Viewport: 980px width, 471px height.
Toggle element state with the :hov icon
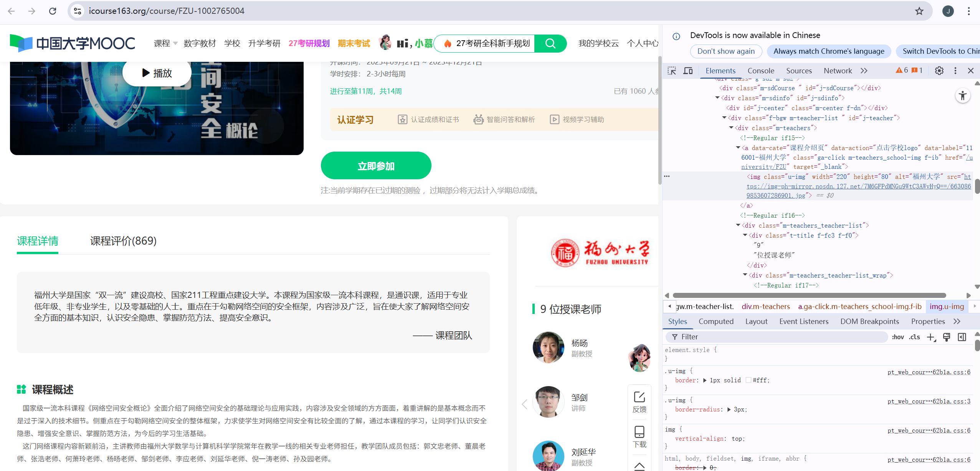[x=898, y=337]
